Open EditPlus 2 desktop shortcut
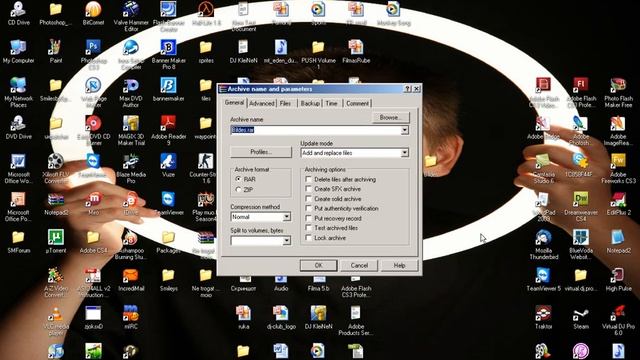The image size is (640, 360). [x=618, y=203]
